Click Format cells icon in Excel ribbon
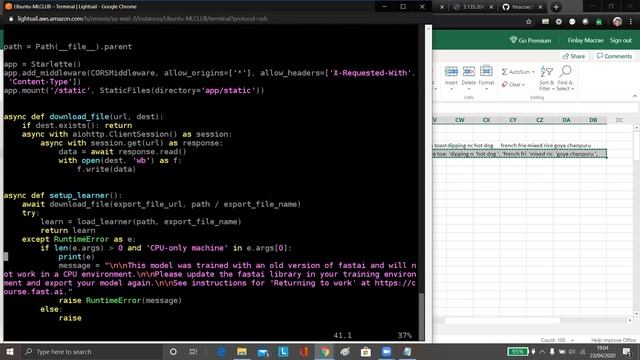 [x=486, y=71]
